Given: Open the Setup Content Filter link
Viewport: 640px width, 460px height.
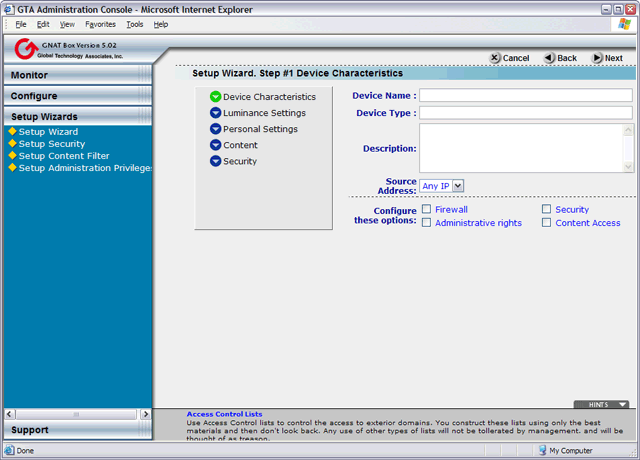Looking at the screenshot, I should pos(64,156).
